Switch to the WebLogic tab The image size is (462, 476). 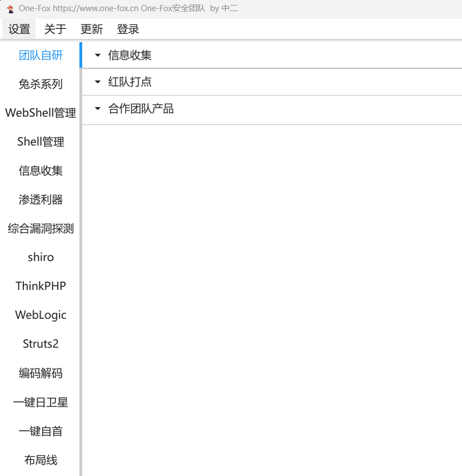(41, 315)
